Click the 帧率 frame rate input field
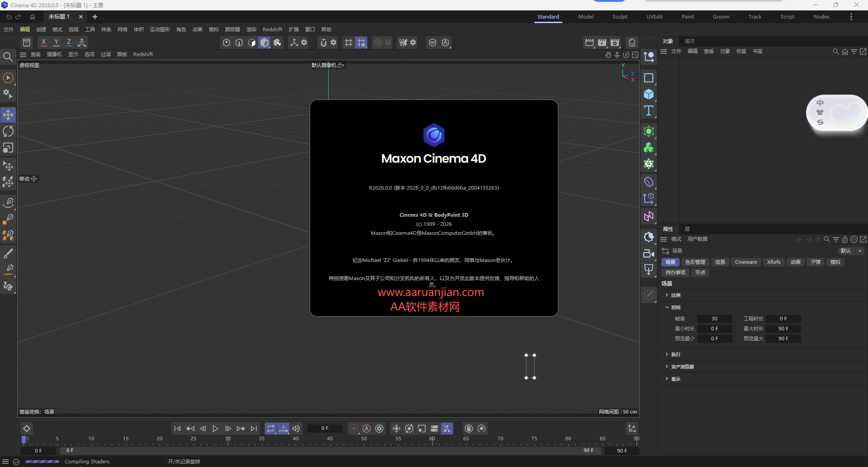 [715, 319]
